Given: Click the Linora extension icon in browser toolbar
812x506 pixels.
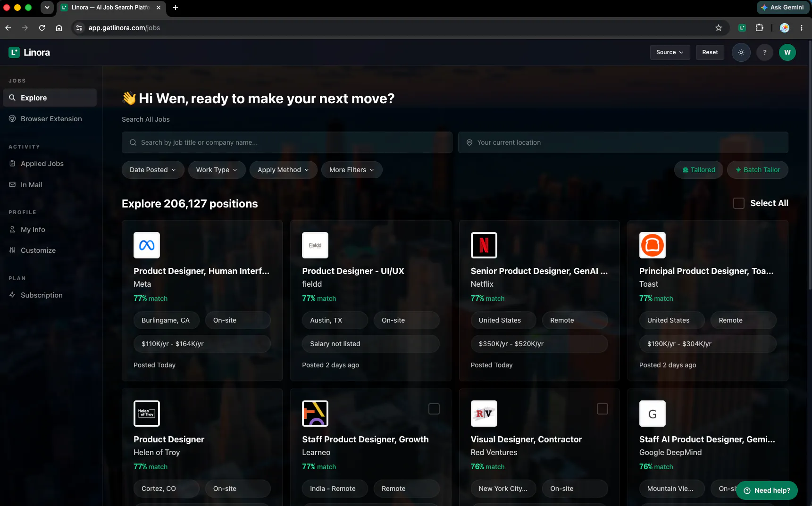Looking at the screenshot, I should (x=742, y=28).
